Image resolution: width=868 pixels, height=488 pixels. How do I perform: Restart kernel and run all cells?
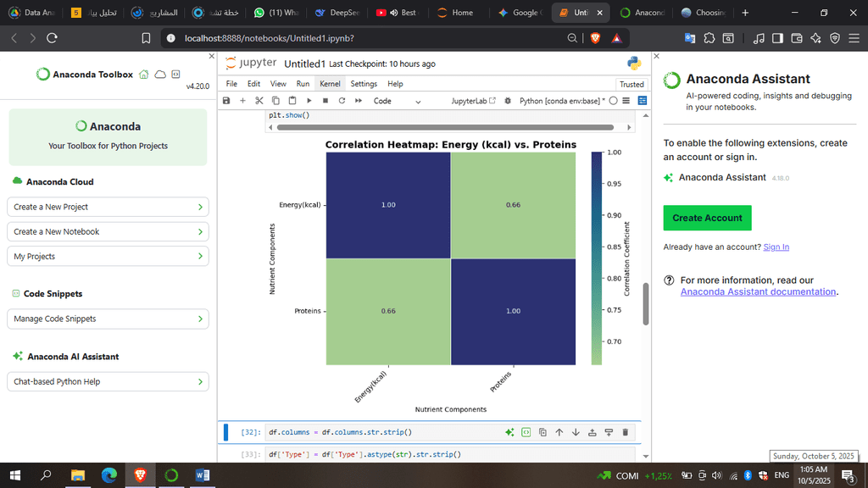tap(359, 101)
